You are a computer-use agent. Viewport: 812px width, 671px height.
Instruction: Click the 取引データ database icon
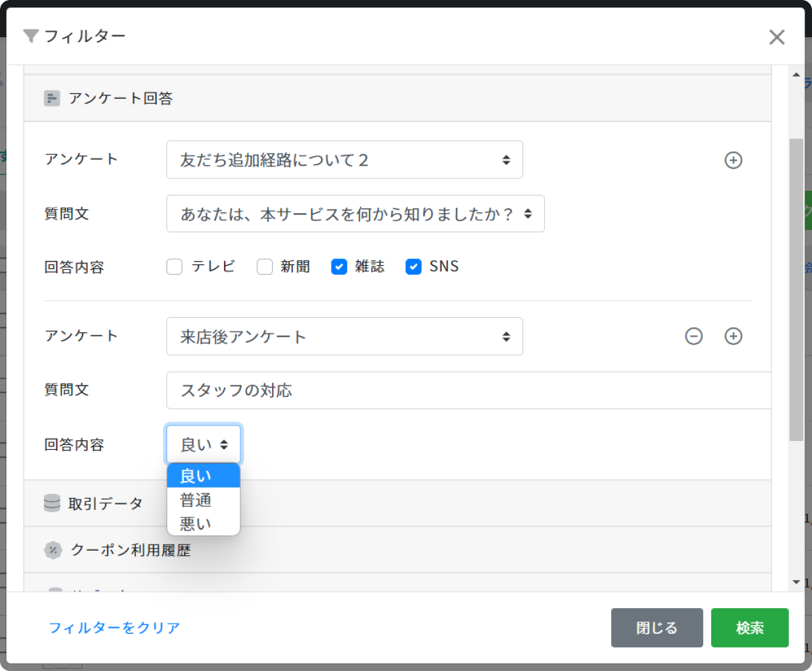tap(52, 503)
